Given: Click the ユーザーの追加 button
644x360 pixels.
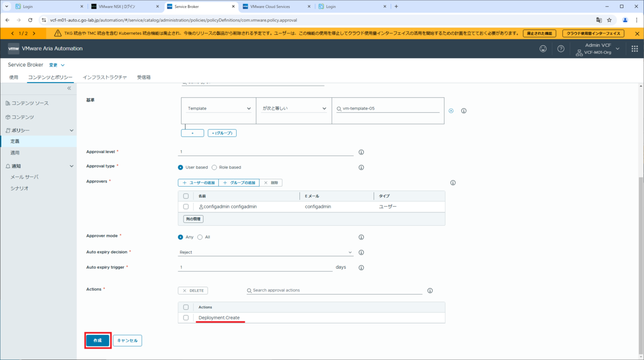Looking at the screenshot, I should (x=199, y=183).
